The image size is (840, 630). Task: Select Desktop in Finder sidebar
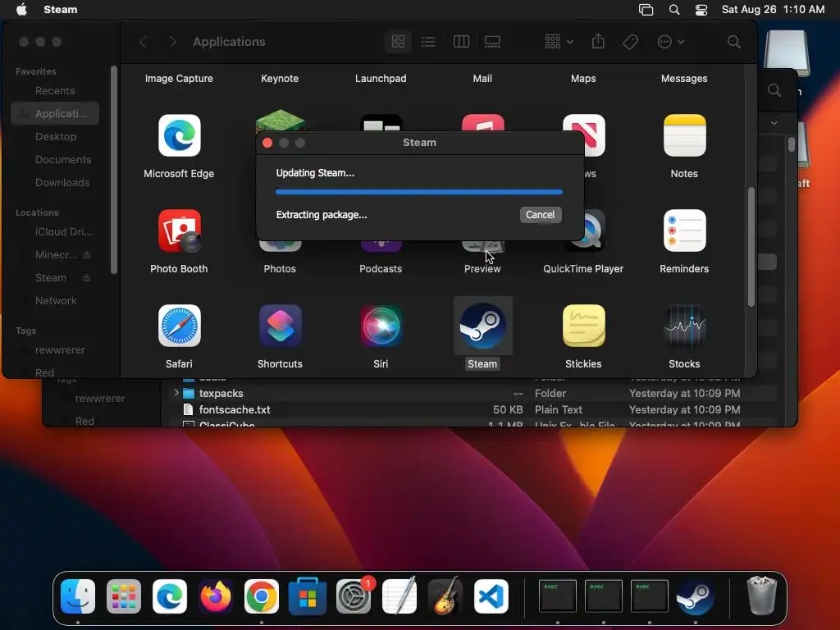click(x=55, y=137)
